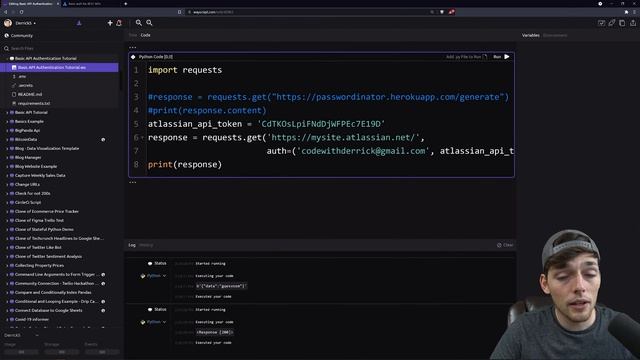Expand the second Python log entry chevron
The image size is (640, 360).
tap(164, 322)
